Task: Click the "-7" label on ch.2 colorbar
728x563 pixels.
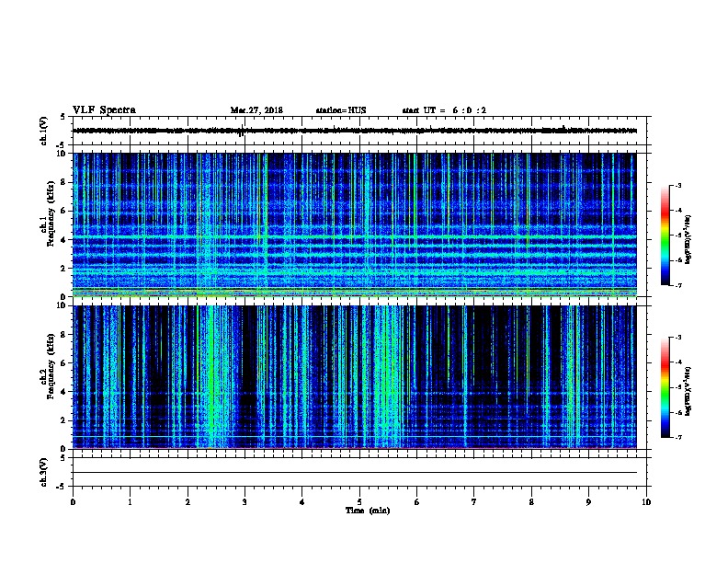Action: (x=678, y=438)
